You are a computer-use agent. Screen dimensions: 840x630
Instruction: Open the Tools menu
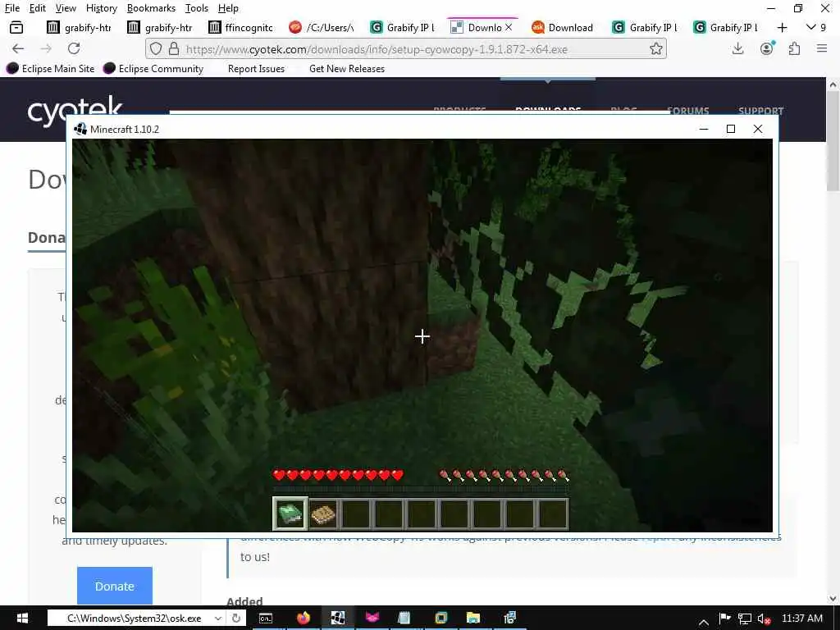coord(197,8)
